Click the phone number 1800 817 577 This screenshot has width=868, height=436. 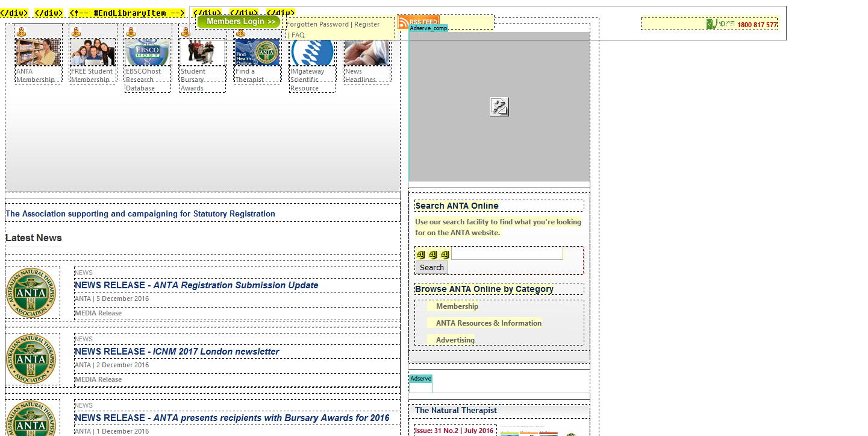tap(757, 25)
